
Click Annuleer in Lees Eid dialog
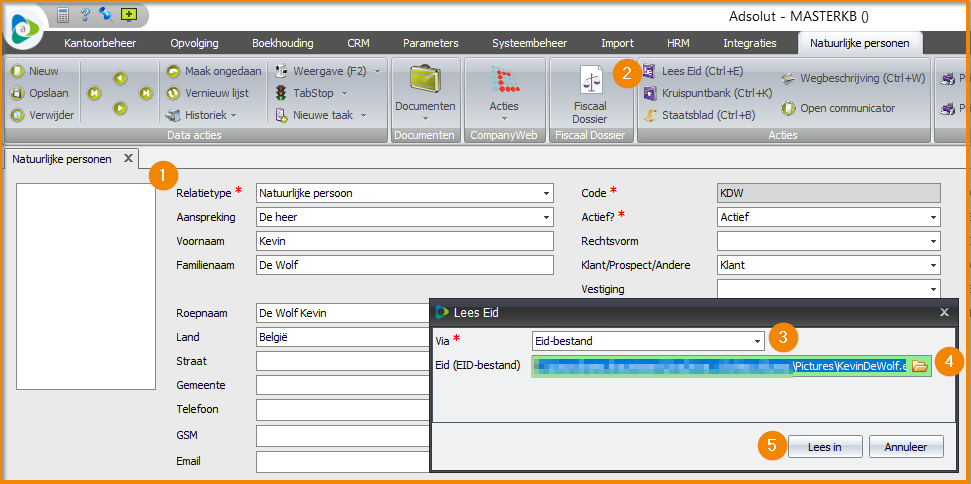[x=906, y=447]
